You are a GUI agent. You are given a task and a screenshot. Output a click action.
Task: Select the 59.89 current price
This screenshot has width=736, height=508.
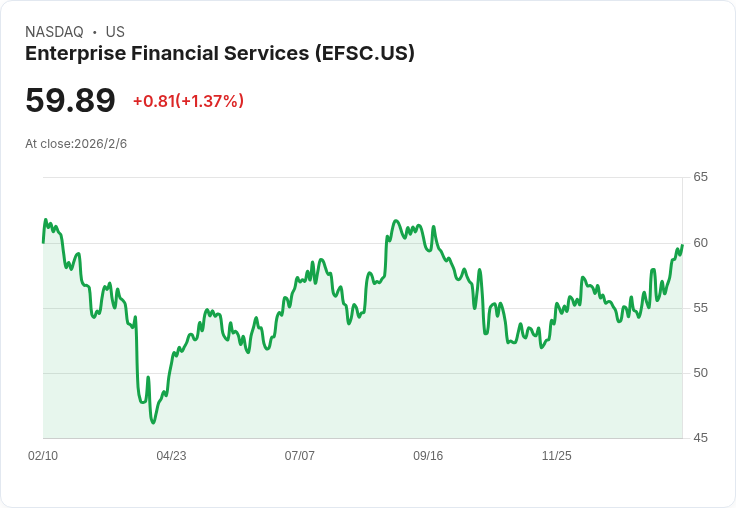point(70,100)
